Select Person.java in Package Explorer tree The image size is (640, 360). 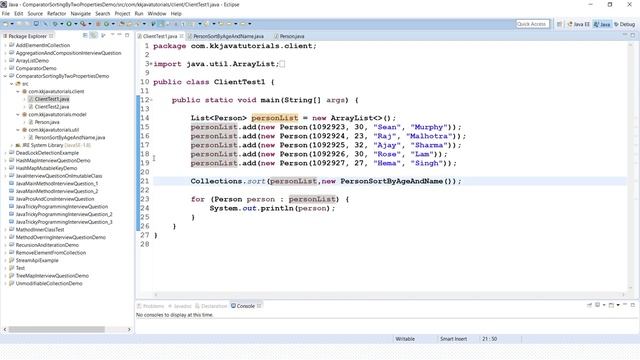point(47,122)
